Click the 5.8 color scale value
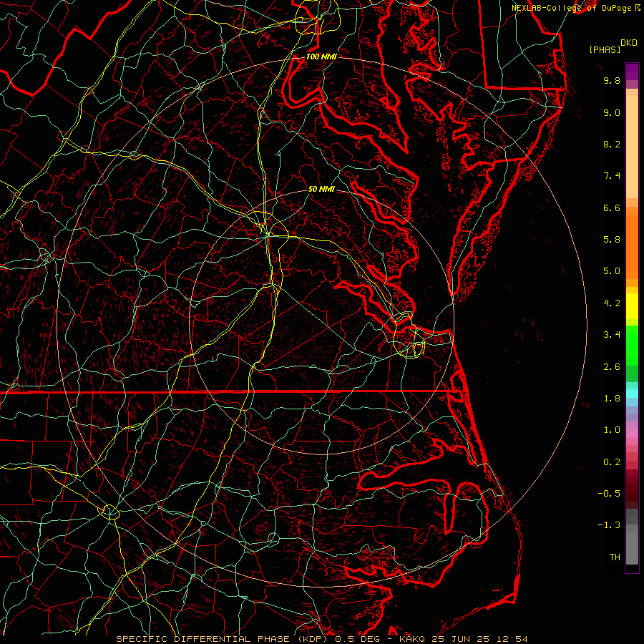Screen dimensions: 644x644 [612, 240]
